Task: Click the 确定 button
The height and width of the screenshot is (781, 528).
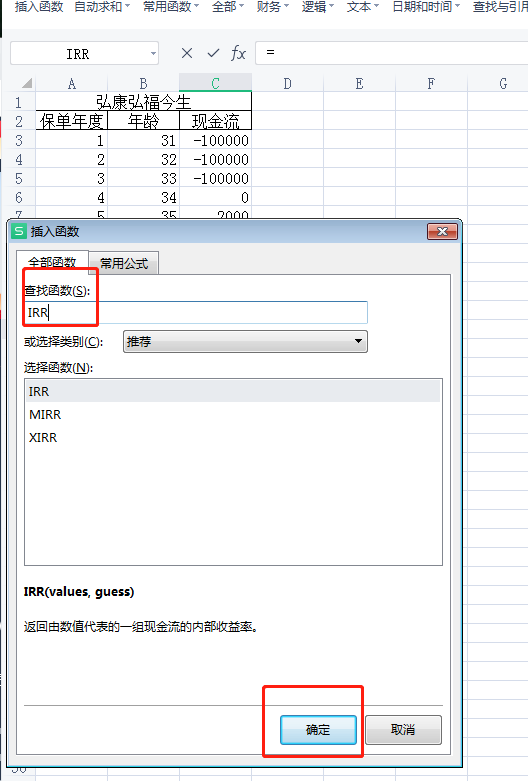Action: [x=318, y=730]
